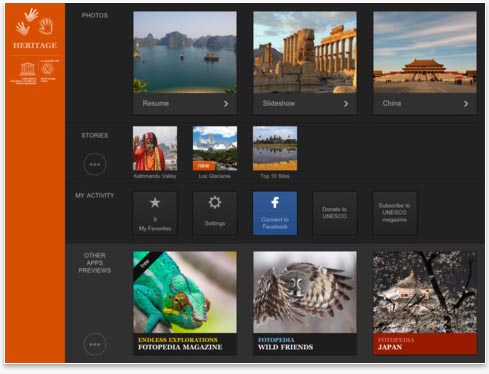The height and width of the screenshot is (374, 489).
Task: Click the UNESCO temple logo
Action: 27,69
